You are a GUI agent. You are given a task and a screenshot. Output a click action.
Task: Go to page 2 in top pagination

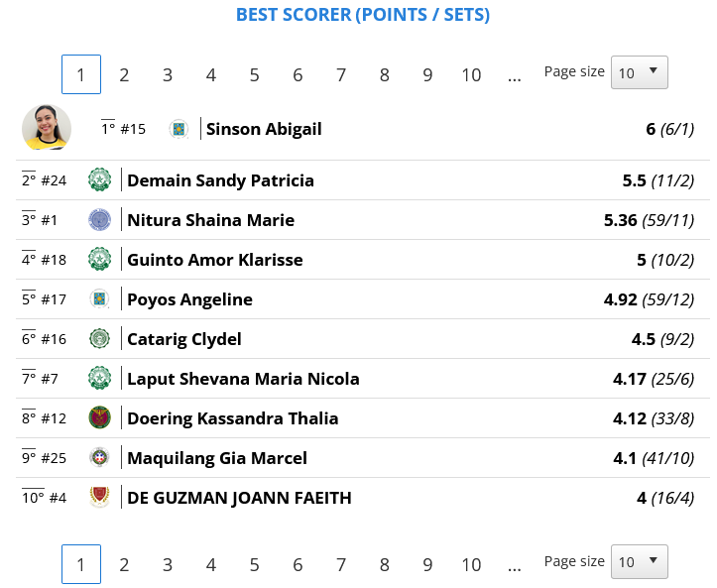point(124,75)
